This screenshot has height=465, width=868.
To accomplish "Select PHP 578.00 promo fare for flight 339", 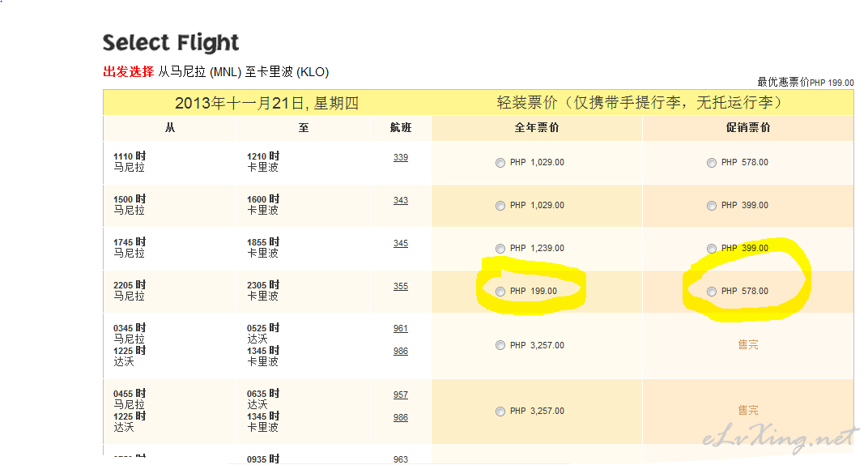I will 712,163.
